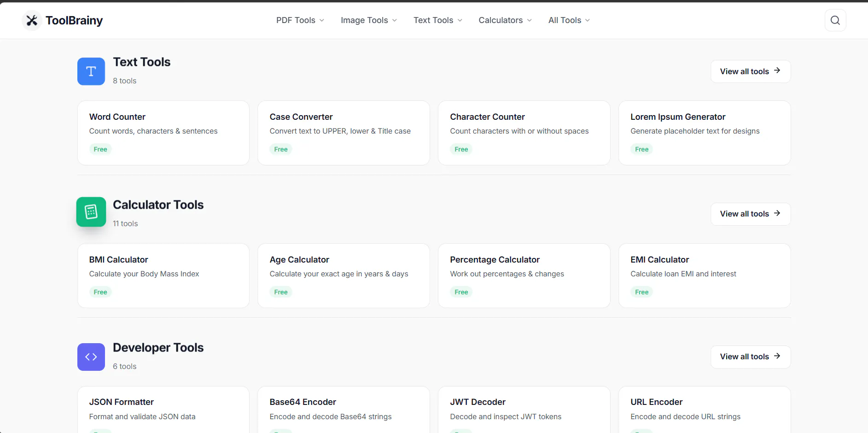Click the 'Calculator Tools' section heading
The height and width of the screenshot is (433, 868).
point(158,205)
